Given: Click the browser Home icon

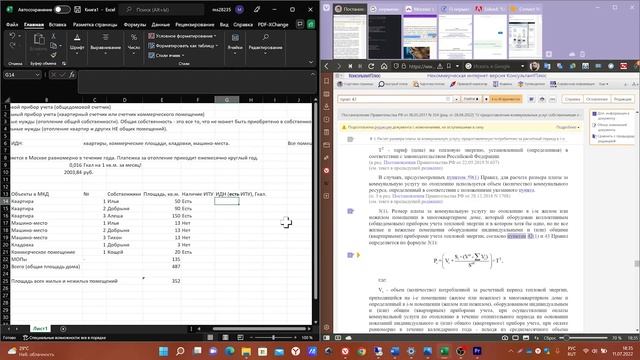Looking at the screenshot, I should 384,66.
